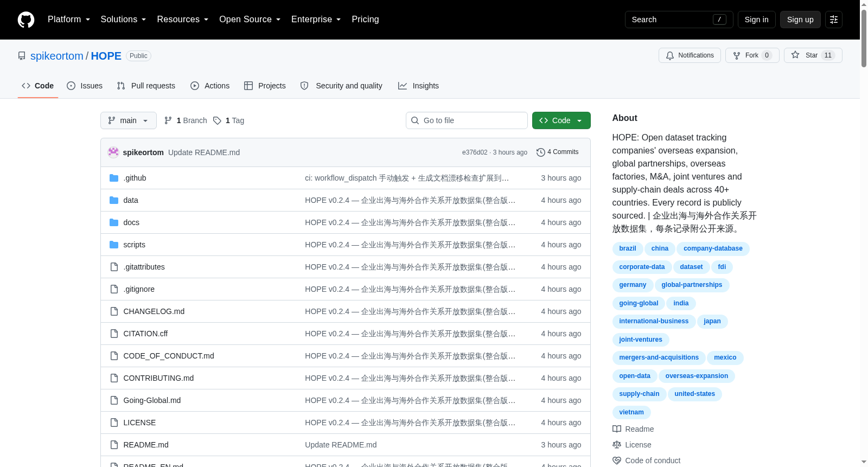Click the GitHub search field
Viewport: 868px width, 467px height.
coord(679,20)
